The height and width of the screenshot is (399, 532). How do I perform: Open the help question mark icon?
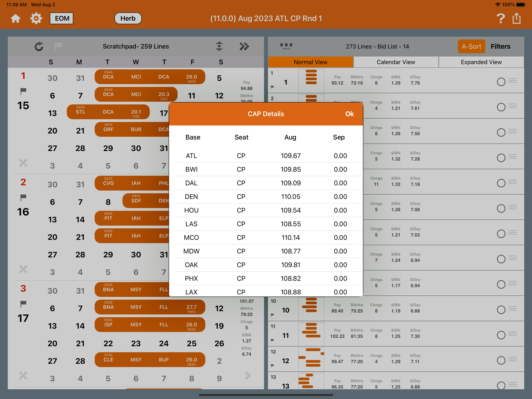coord(500,18)
